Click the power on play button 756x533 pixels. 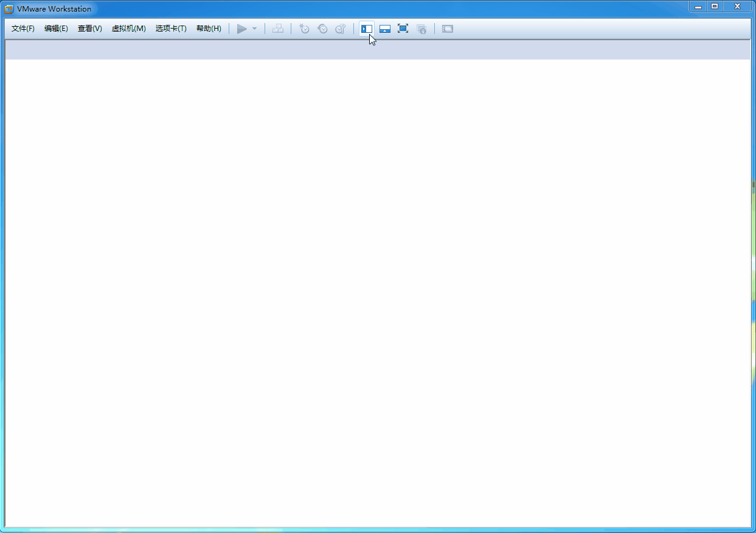coord(242,29)
